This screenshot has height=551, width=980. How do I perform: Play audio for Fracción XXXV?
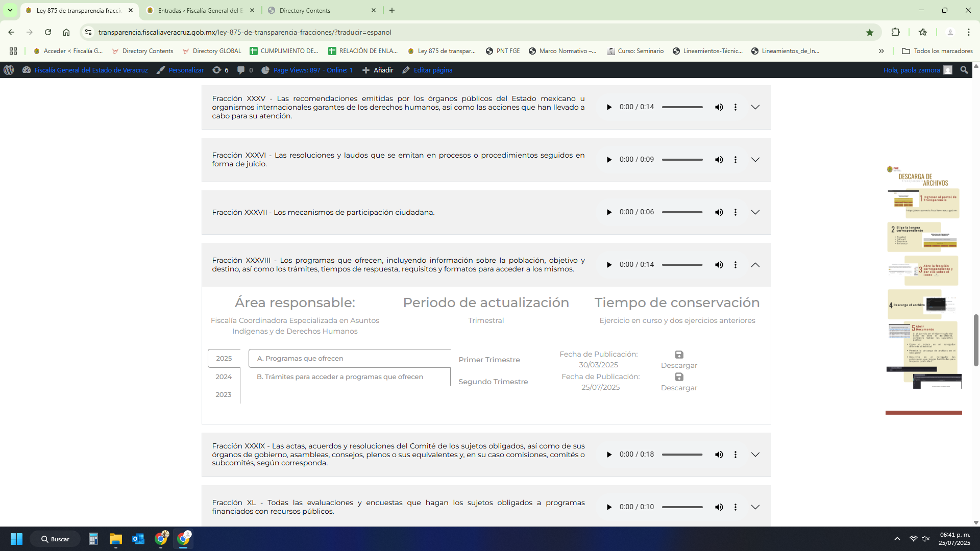(609, 107)
